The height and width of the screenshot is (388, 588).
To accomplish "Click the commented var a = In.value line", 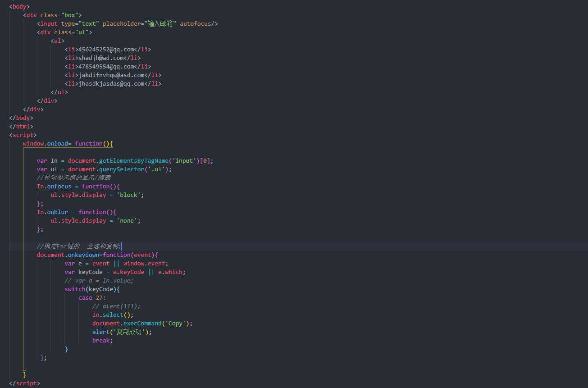I will click(x=99, y=280).
